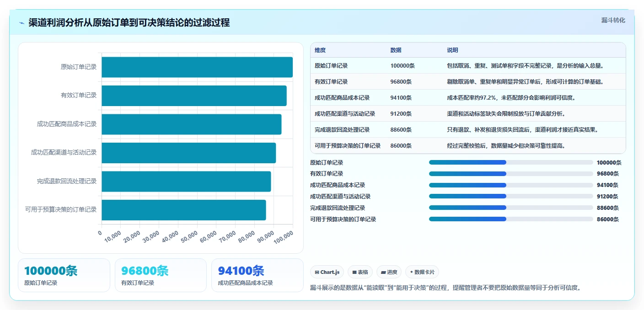Open the 100000条 原始订单记录 data card
Image resolution: width=644 pixels, height=310 pixels.
(x=64, y=275)
